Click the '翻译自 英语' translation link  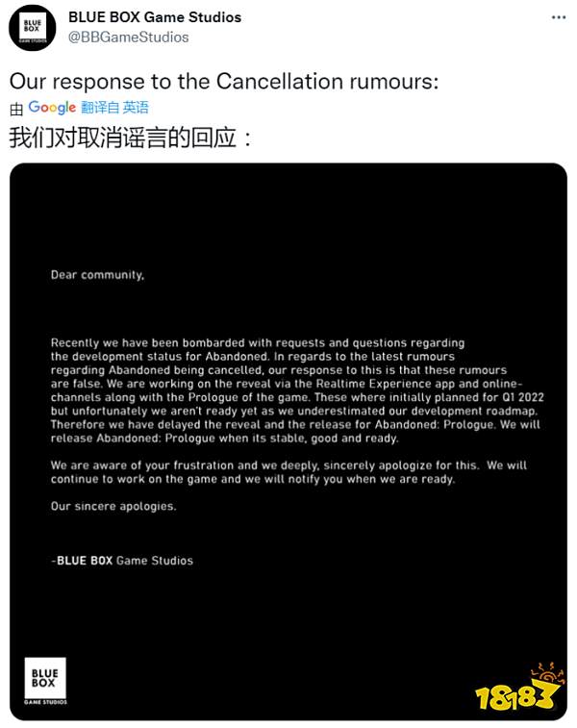click(x=114, y=108)
